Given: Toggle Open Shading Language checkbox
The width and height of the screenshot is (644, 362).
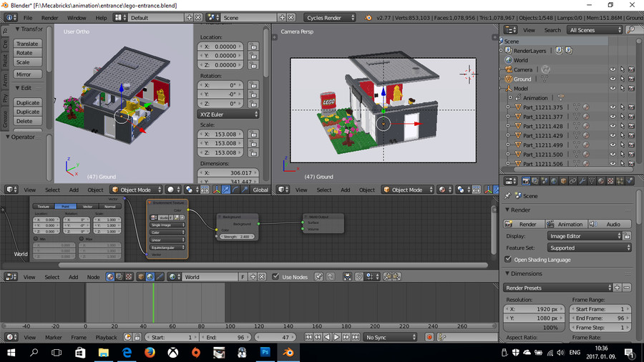Looking at the screenshot, I should (508, 260).
